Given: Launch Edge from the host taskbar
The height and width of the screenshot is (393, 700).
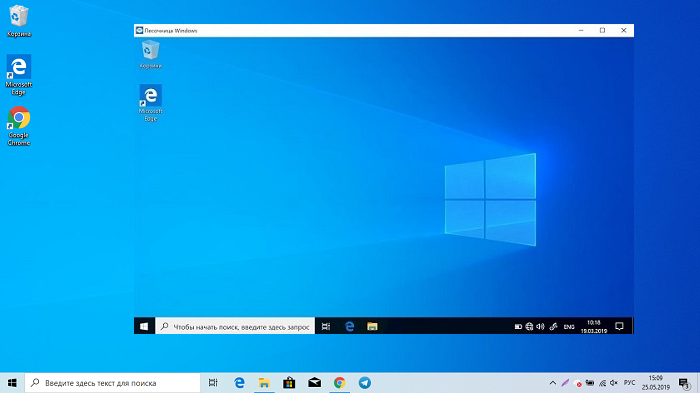Looking at the screenshot, I should click(239, 383).
